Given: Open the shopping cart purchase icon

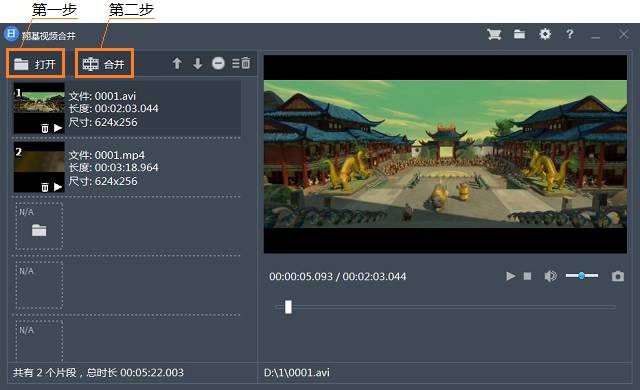Looking at the screenshot, I should [494, 34].
